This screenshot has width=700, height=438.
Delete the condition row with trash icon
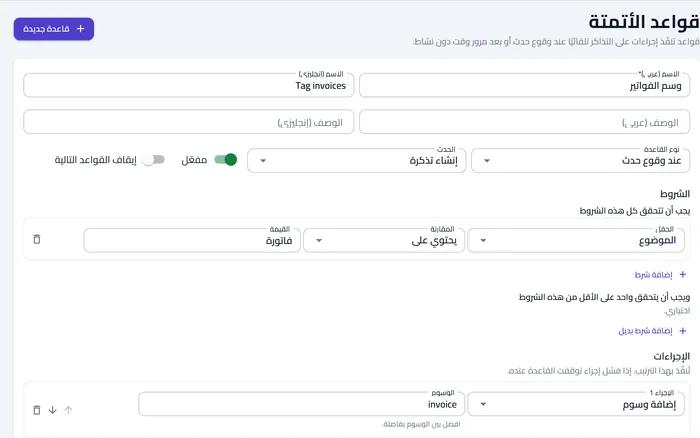coord(37,239)
